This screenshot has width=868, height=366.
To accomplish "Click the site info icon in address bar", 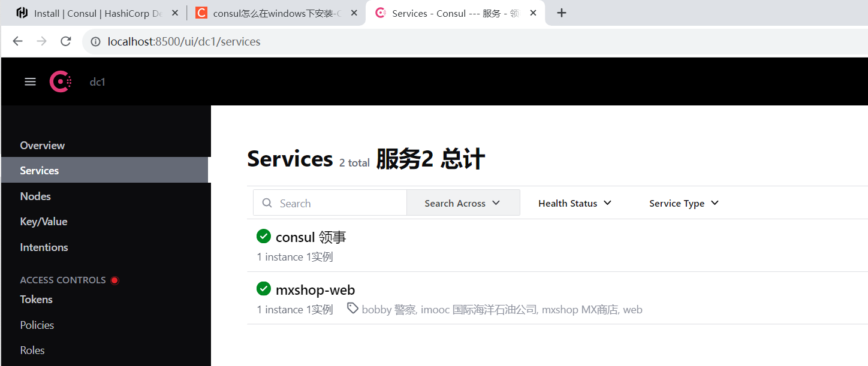I will [95, 41].
